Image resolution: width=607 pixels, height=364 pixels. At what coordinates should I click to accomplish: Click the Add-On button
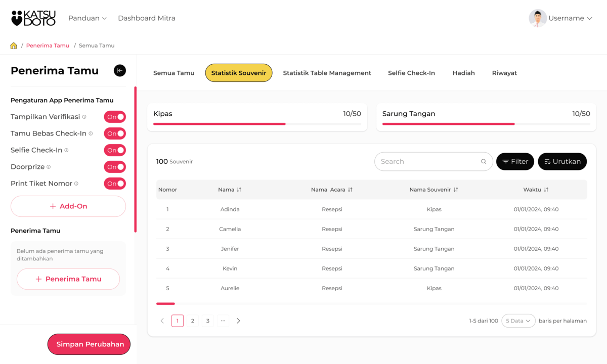point(68,206)
